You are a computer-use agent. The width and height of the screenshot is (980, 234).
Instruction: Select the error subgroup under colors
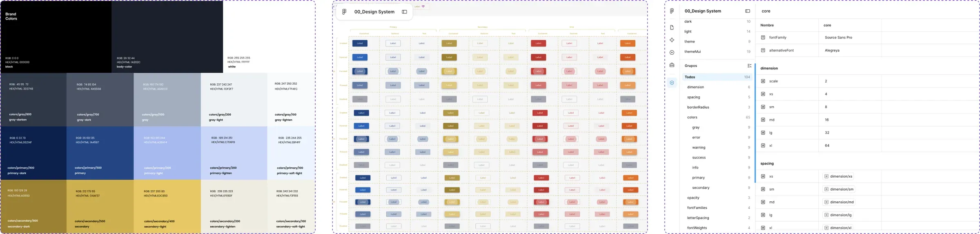tap(717, 138)
